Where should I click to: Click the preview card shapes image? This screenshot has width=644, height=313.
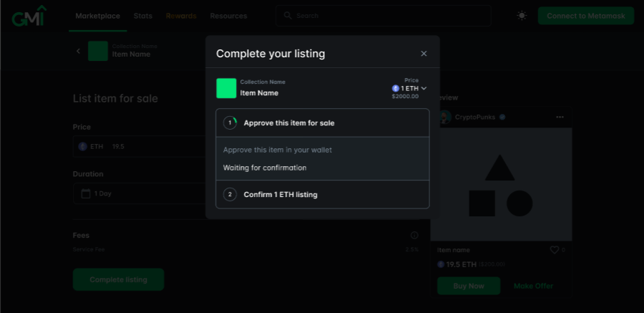pyautogui.click(x=501, y=184)
